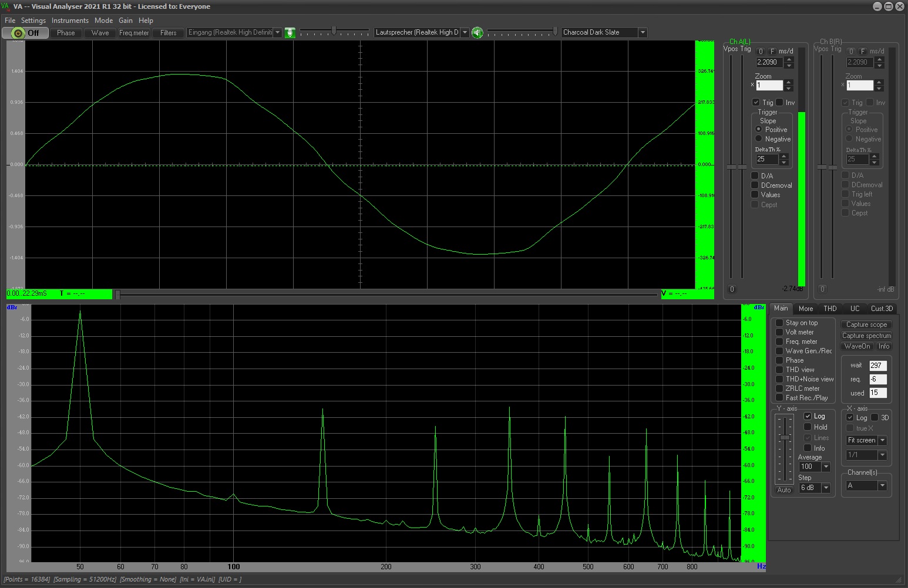Click Capture spectrum button

866,336
